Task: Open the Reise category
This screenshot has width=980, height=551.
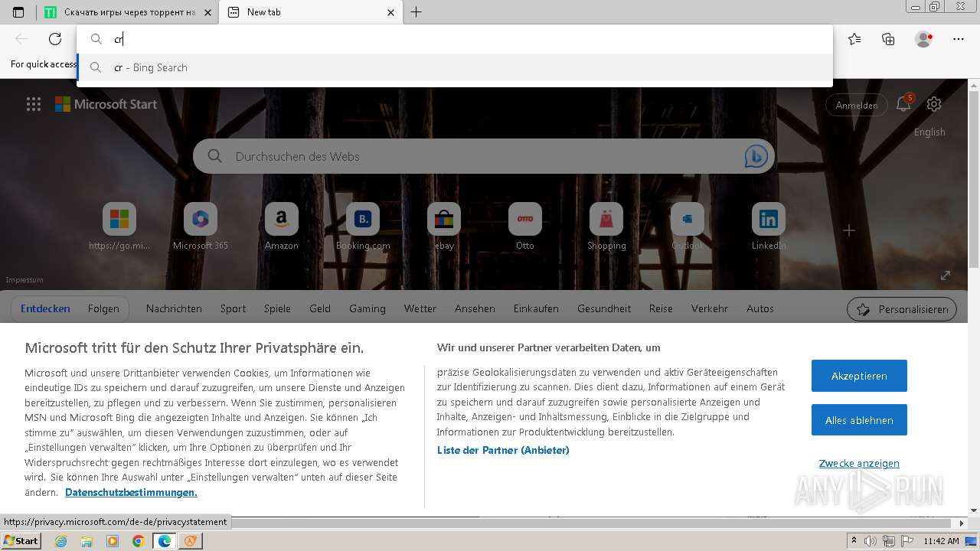Action: pyautogui.click(x=661, y=308)
